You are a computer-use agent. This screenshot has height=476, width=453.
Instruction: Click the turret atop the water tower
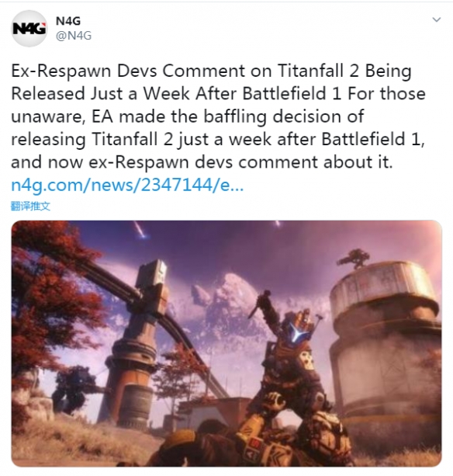[354, 258]
